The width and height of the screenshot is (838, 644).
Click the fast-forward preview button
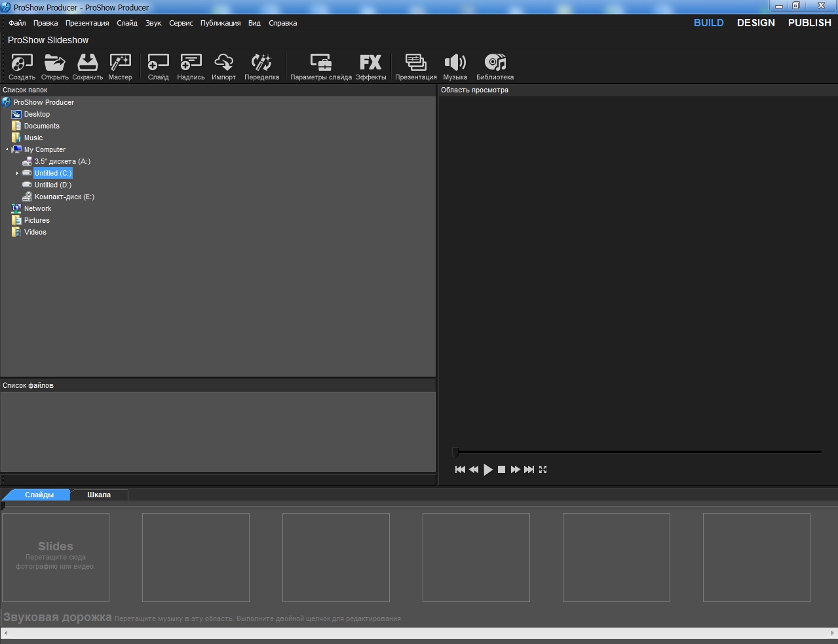(x=515, y=469)
